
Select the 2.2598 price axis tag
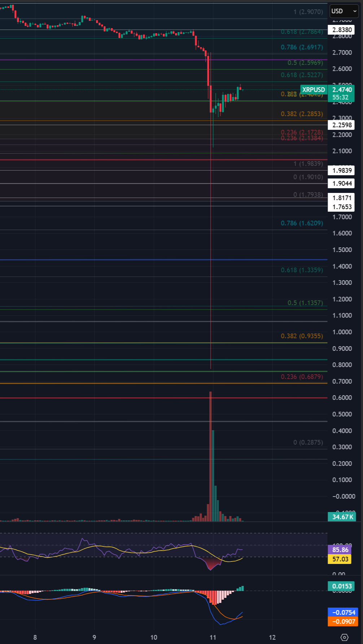click(x=342, y=125)
